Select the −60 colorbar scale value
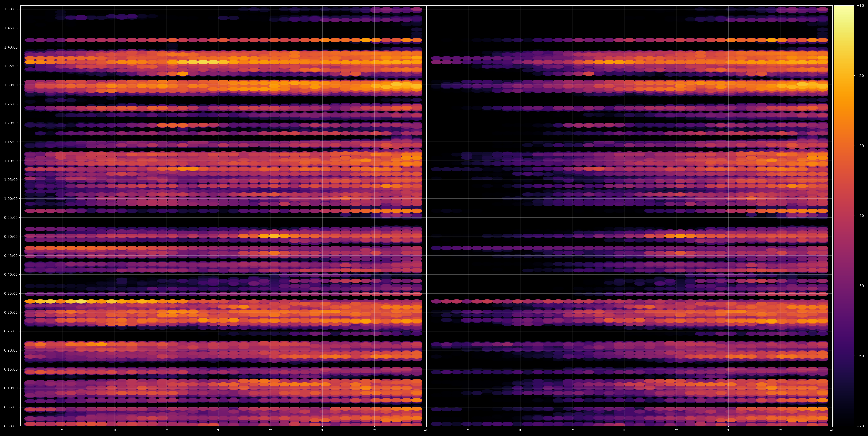 tap(860, 356)
